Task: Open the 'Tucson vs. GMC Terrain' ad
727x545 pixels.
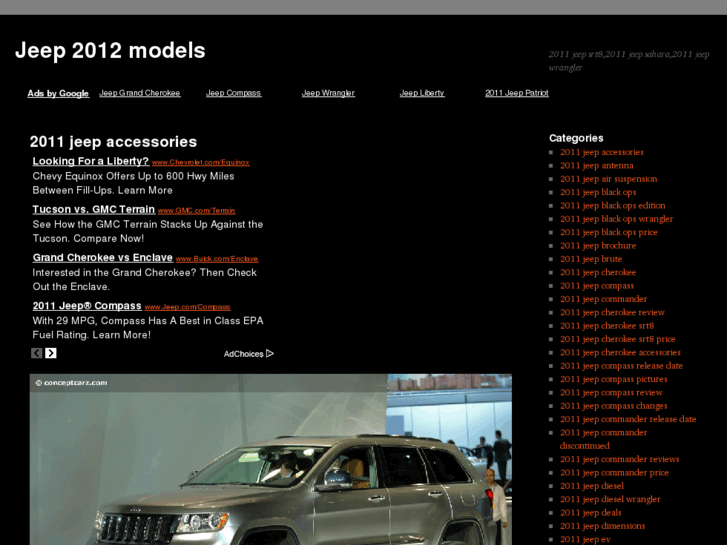Action: pyautogui.click(x=93, y=209)
